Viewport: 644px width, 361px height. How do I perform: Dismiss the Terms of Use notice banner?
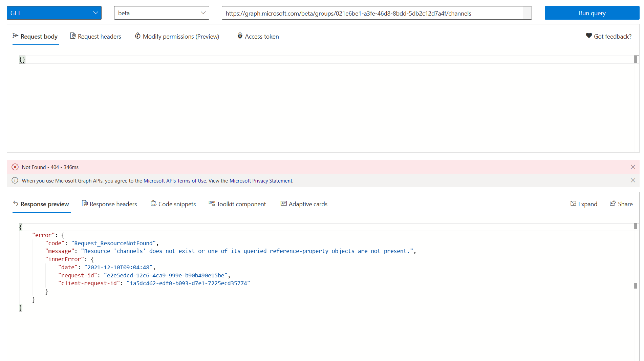(633, 180)
